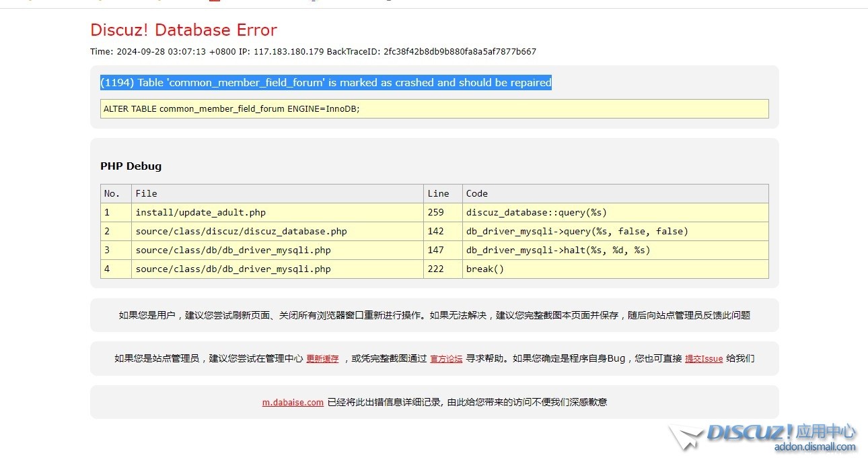
Task: Click the highlighted (1194) crashed table message
Action: (x=326, y=83)
